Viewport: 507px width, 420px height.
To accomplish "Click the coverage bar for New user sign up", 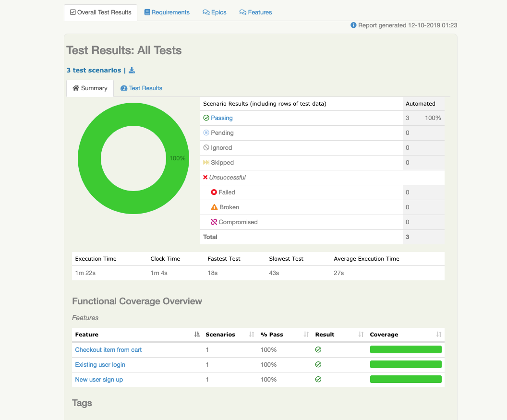I will [x=406, y=379].
